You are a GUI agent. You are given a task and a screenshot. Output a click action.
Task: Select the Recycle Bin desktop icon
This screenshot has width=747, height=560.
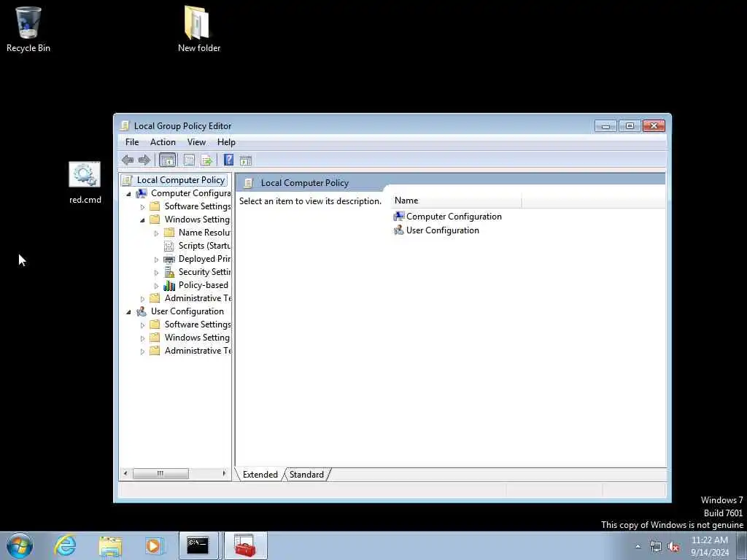[x=28, y=29]
